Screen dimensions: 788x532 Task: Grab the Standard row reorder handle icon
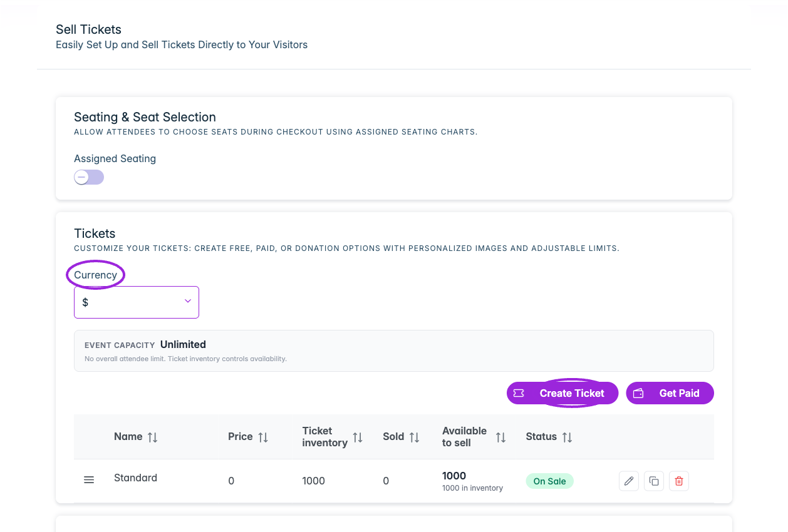pos(89,480)
